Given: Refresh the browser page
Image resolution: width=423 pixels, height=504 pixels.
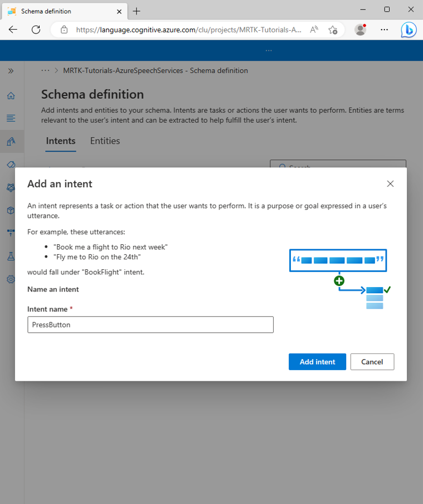Looking at the screenshot, I should tap(36, 30).
